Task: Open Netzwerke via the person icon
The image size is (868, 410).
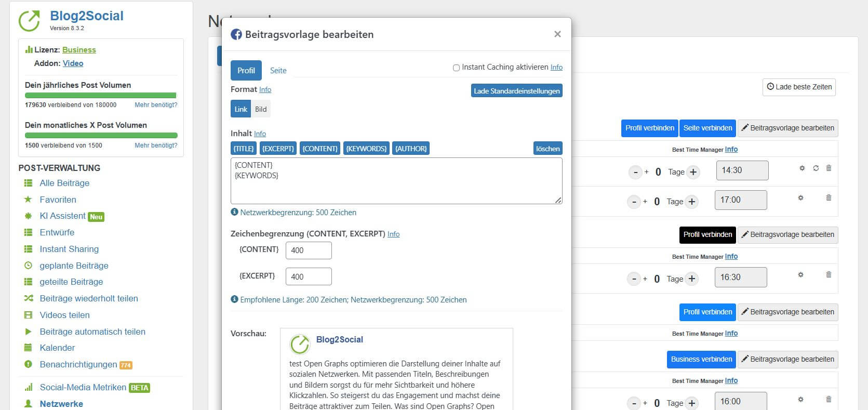Action: pos(28,404)
